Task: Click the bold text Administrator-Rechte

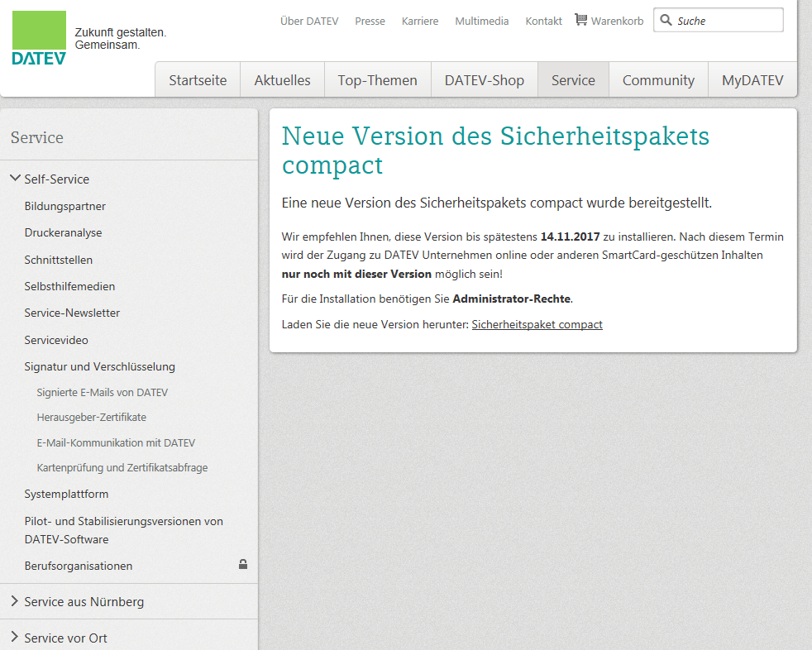Action: (512, 299)
